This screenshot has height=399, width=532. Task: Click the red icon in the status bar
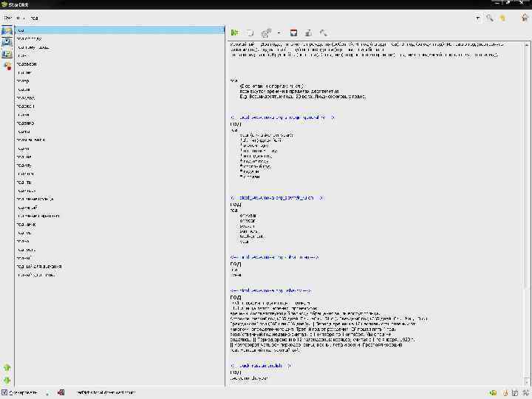click(x=61, y=392)
